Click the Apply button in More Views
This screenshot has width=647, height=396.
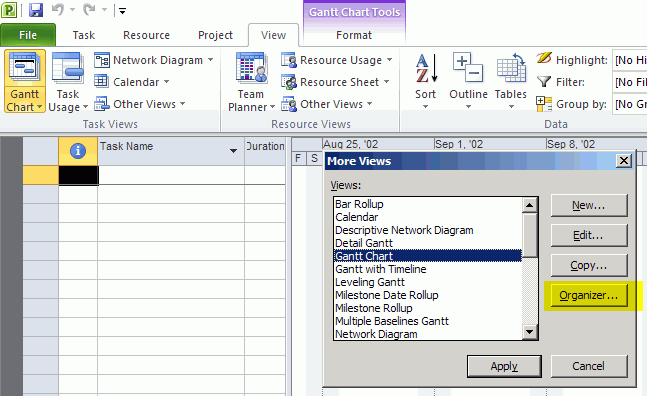[x=504, y=366]
